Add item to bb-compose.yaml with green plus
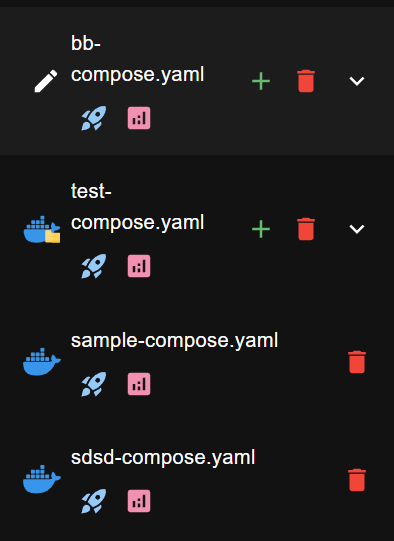 point(261,81)
